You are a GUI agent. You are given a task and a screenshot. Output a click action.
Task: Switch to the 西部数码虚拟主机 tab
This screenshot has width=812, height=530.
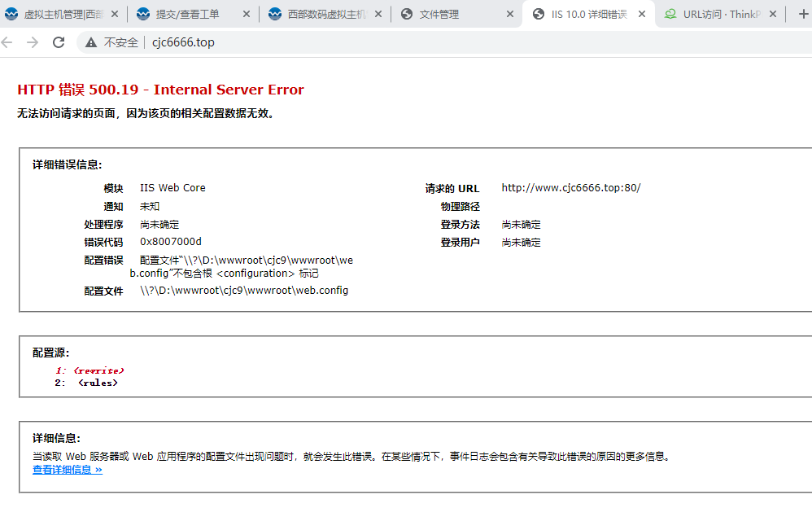tap(326, 14)
